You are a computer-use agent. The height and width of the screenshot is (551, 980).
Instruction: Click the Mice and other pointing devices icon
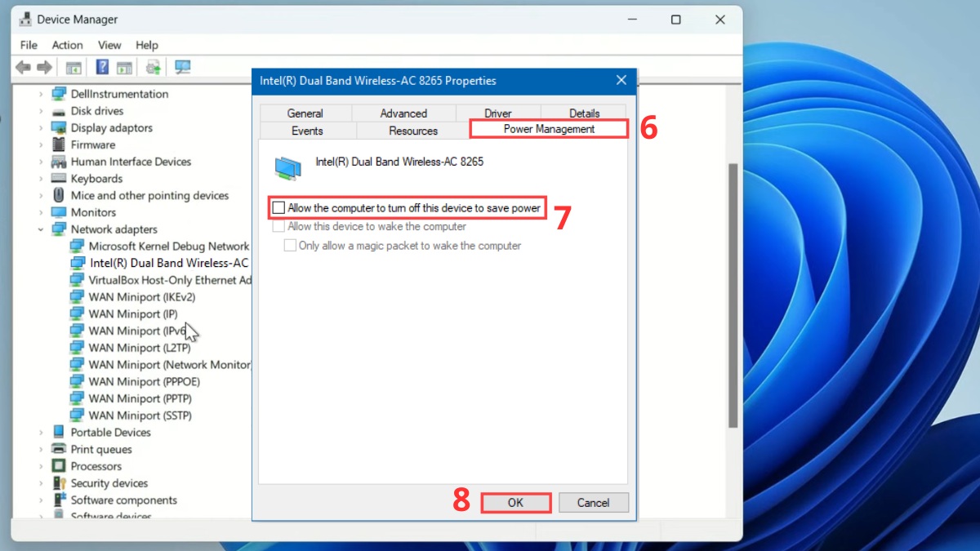59,195
